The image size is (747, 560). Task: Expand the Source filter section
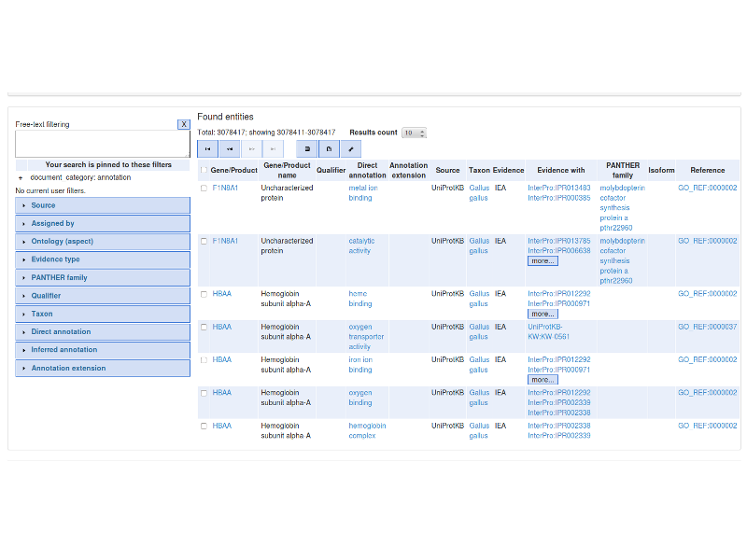pyautogui.click(x=103, y=205)
